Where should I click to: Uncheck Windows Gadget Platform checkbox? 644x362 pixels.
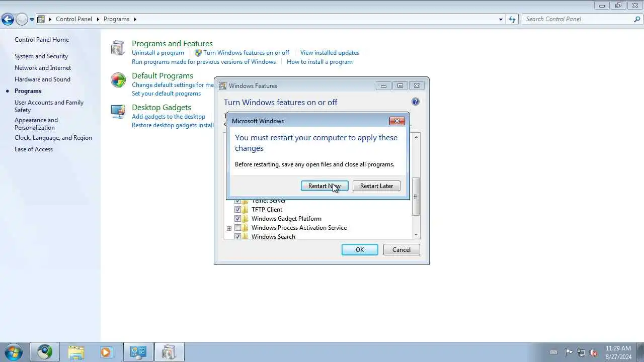coord(237,219)
